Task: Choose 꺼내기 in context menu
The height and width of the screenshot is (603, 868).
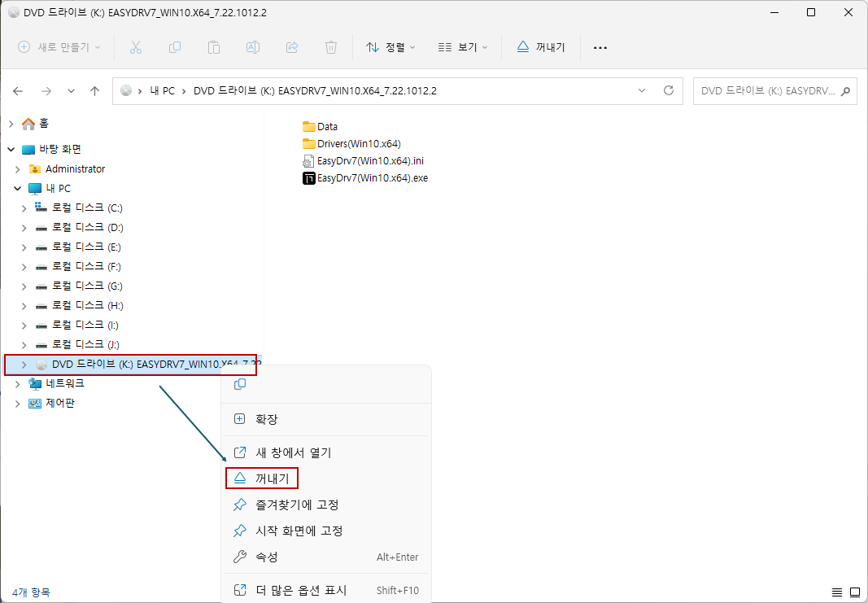Action: coord(325,478)
